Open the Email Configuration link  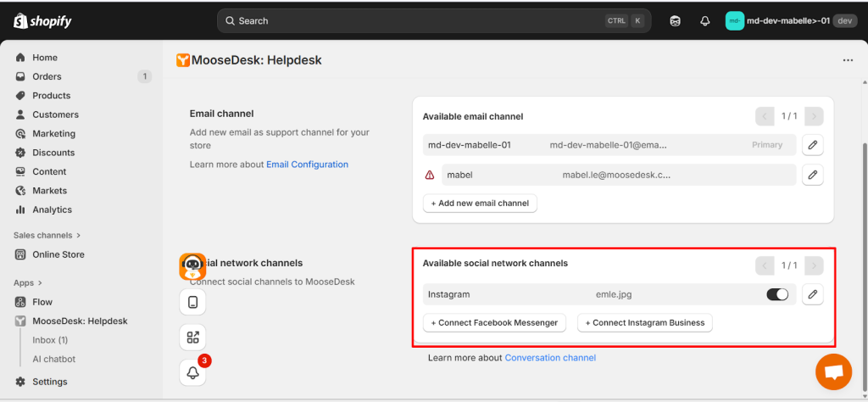point(307,165)
